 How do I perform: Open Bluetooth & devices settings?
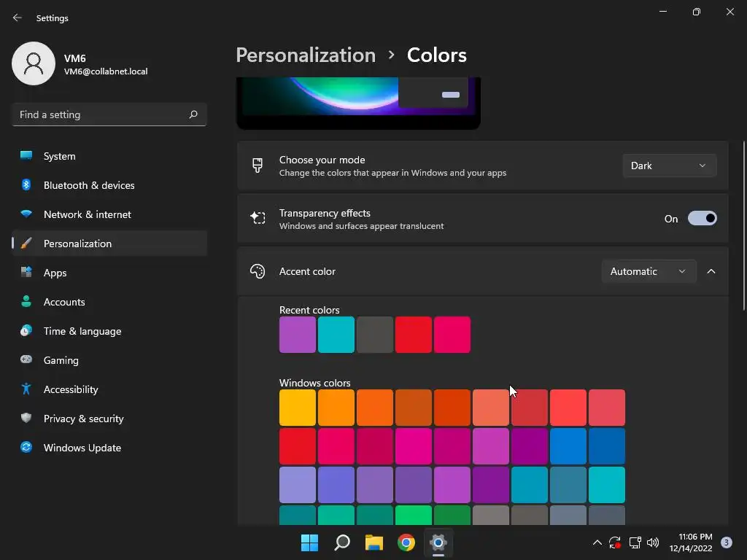[x=109, y=185]
